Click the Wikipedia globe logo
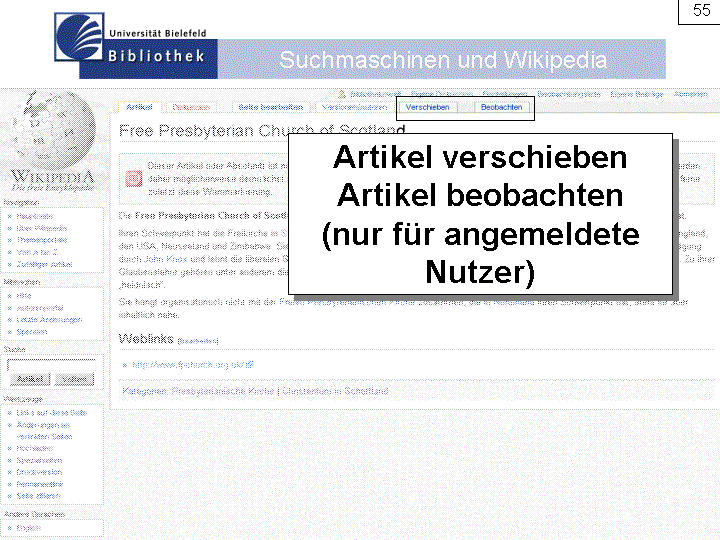 click(x=54, y=131)
